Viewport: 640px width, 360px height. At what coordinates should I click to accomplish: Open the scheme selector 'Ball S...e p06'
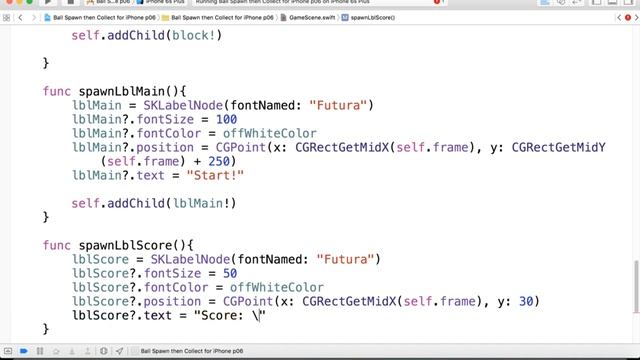[x=108, y=2]
